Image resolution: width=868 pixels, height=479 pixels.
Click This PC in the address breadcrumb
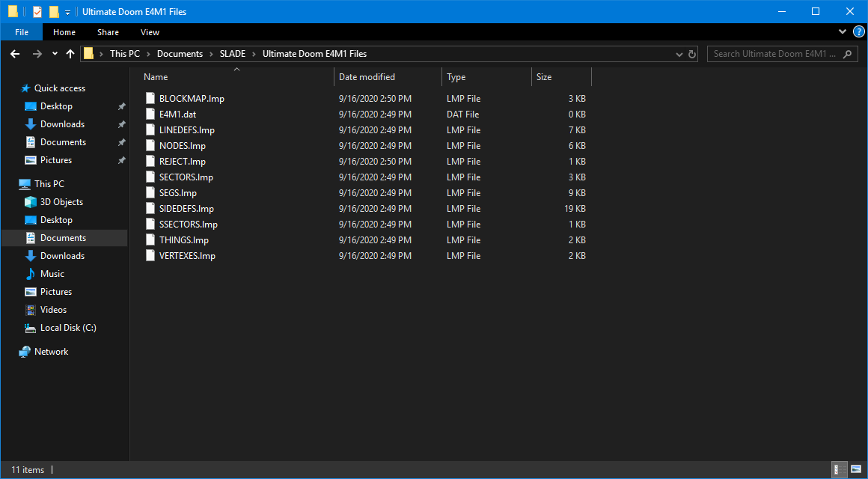click(x=125, y=54)
